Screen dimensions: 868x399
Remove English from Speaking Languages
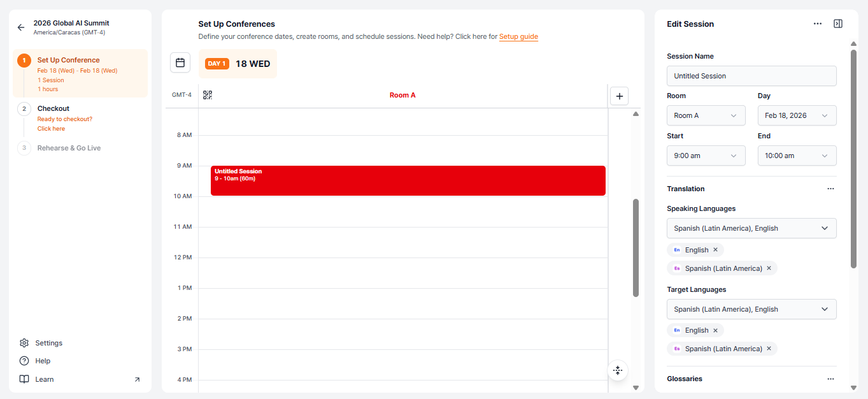pos(715,250)
